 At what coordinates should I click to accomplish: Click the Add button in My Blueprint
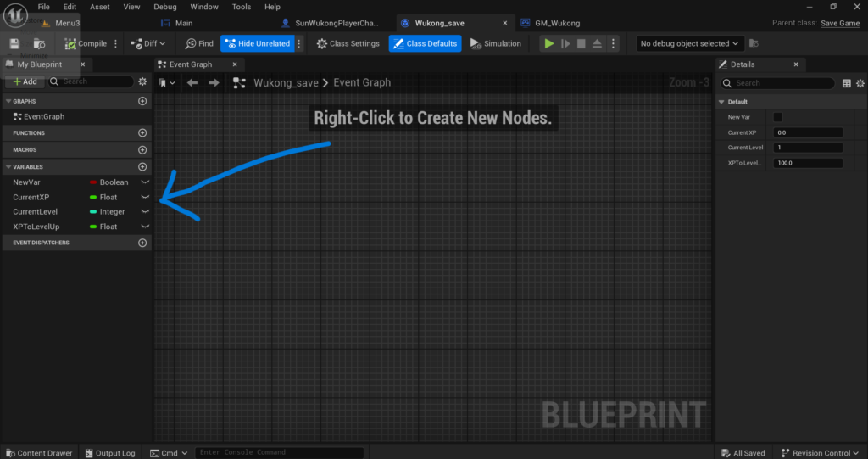click(25, 81)
